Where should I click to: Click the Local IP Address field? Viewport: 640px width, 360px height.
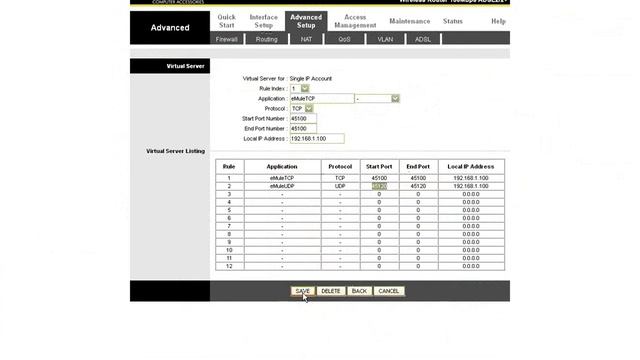pos(317,139)
